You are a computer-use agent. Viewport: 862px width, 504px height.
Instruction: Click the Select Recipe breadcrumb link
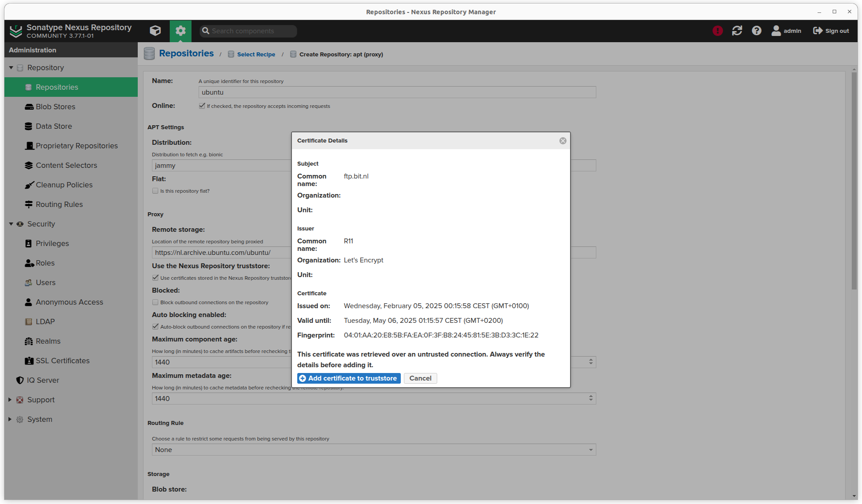[x=256, y=54]
